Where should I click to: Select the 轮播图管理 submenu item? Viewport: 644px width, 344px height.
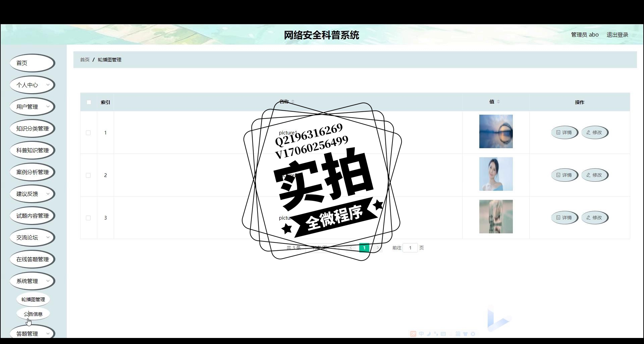tap(33, 299)
